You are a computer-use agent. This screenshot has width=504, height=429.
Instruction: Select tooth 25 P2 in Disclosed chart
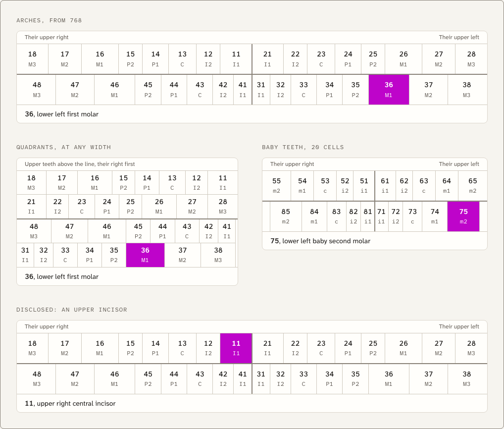coord(373,348)
